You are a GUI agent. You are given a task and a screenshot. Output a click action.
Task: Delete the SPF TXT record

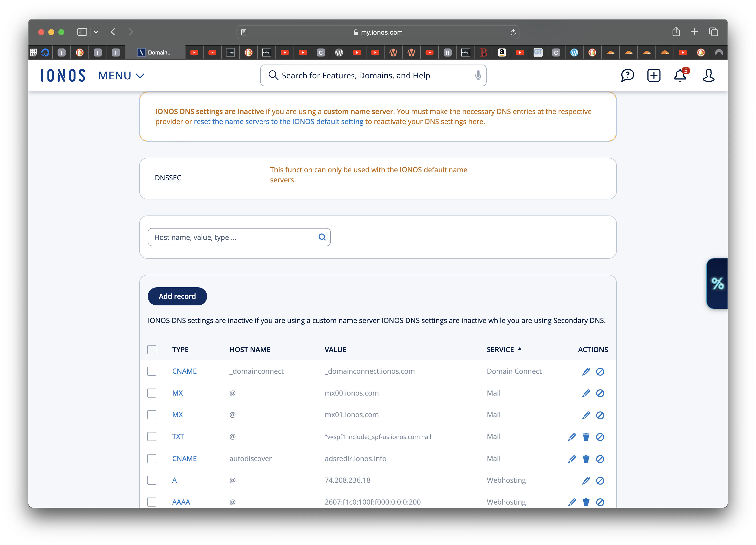click(x=586, y=437)
